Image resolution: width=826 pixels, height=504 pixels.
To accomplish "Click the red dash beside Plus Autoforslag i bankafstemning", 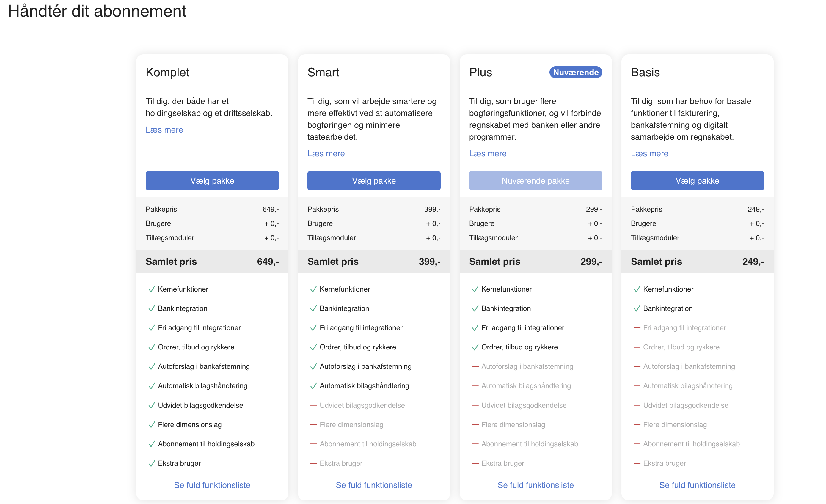I will [x=475, y=367].
